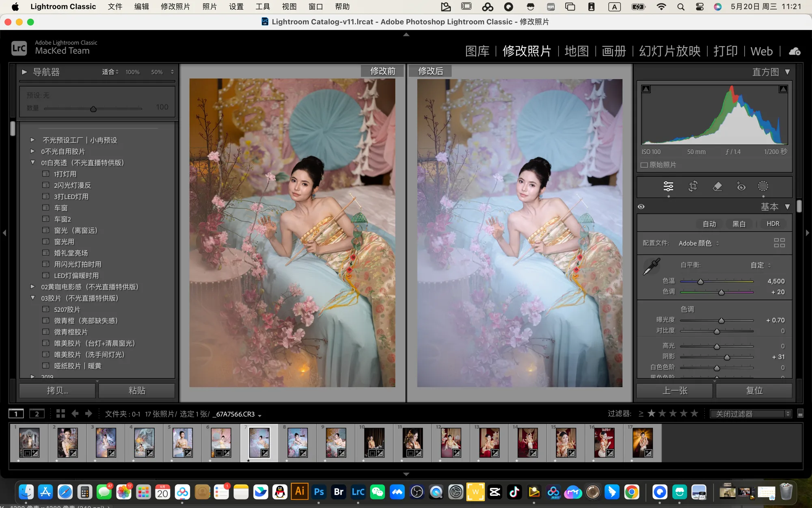The image size is (812, 508).
Task: Toggle the filter lock switch at filmstrip right
Action: [x=800, y=414]
